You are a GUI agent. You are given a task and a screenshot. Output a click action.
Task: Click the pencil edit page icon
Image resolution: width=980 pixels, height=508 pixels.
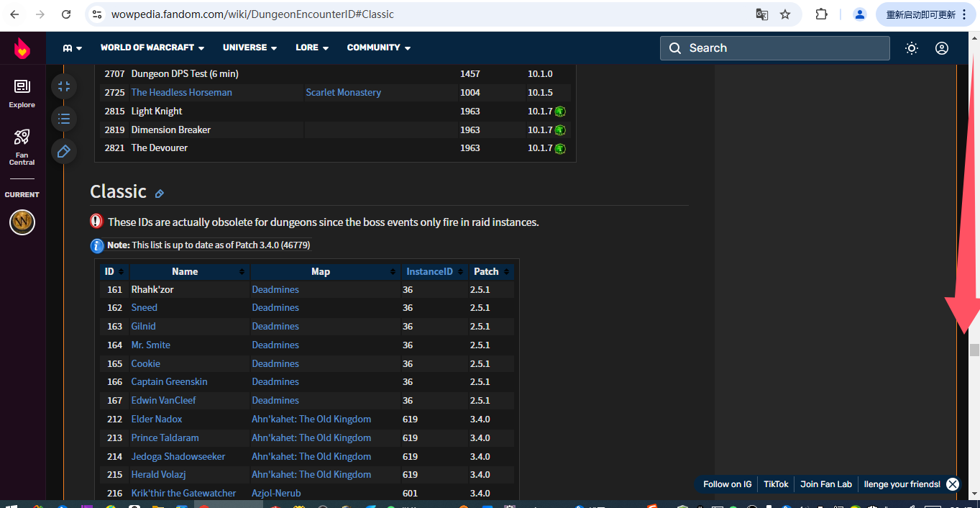(x=64, y=151)
